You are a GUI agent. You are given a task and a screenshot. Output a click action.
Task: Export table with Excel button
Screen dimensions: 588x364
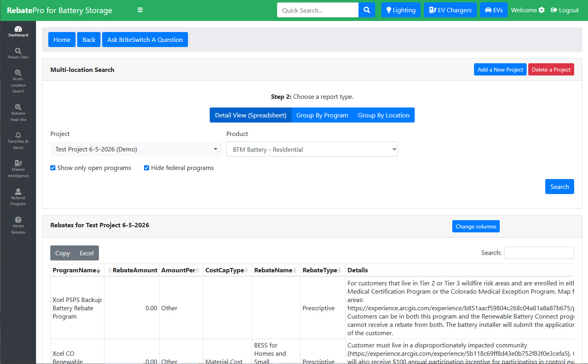(x=87, y=253)
